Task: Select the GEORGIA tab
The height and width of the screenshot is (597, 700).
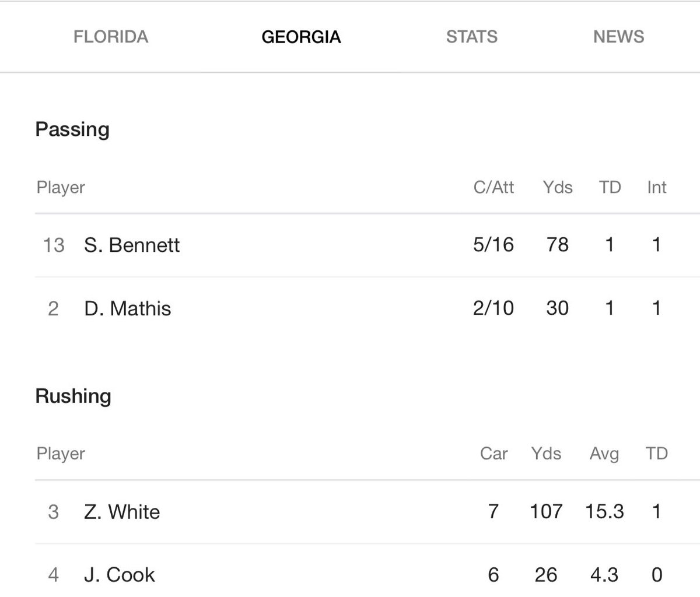Action: pos(301,37)
